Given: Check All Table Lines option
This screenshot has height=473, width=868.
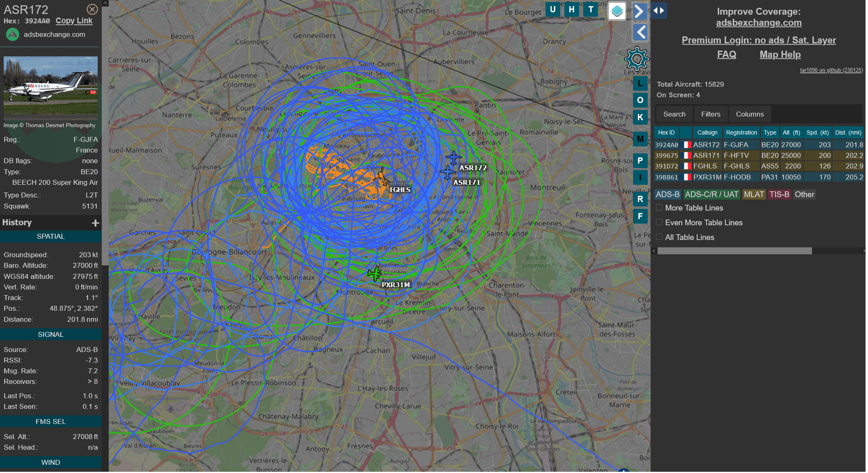Looking at the screenshot, I should click(659, 237).
